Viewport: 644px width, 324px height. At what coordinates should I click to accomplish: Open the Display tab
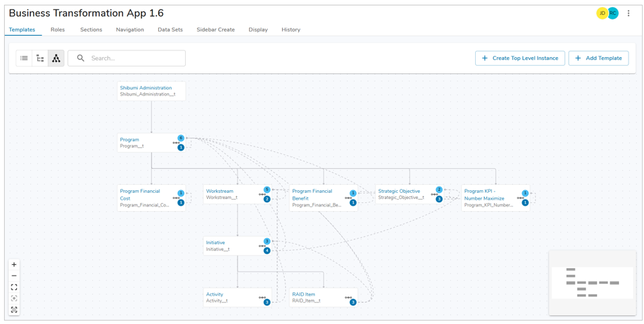tap(258, 30)
